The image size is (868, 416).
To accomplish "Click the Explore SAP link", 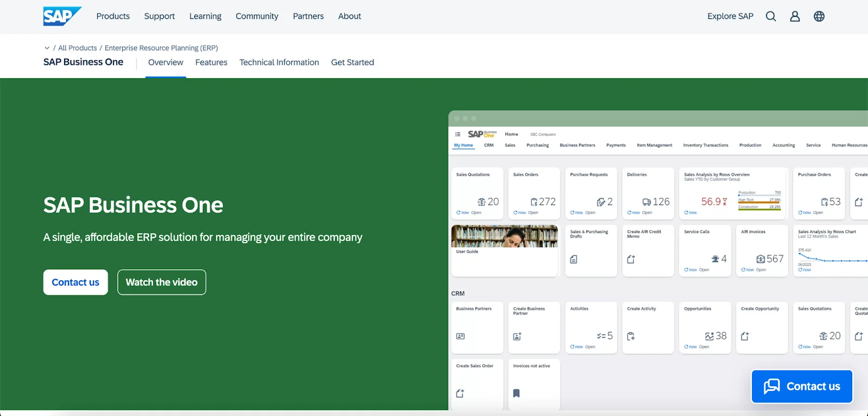I will point(730,16).
